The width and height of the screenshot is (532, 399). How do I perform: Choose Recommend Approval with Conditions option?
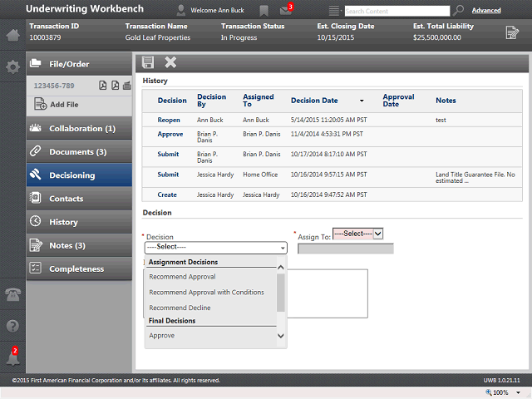(206, 292)
